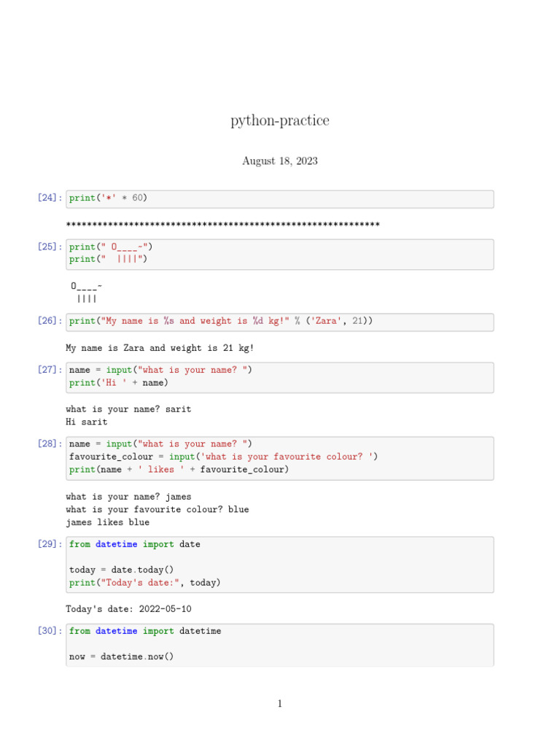Select the [27] cell number label
Image resolution: width=560 pixels, height=747 pixels.
tap(50, 371)
